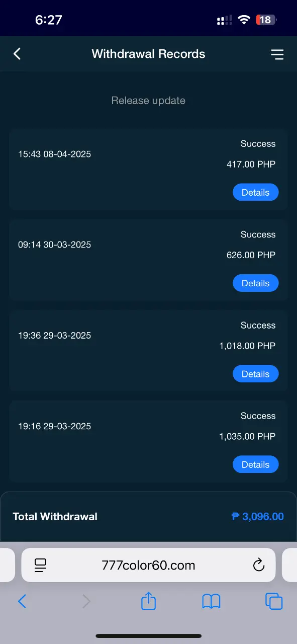View Details for the 626.00 PHP withdrawal

click(x=255, y=283)
